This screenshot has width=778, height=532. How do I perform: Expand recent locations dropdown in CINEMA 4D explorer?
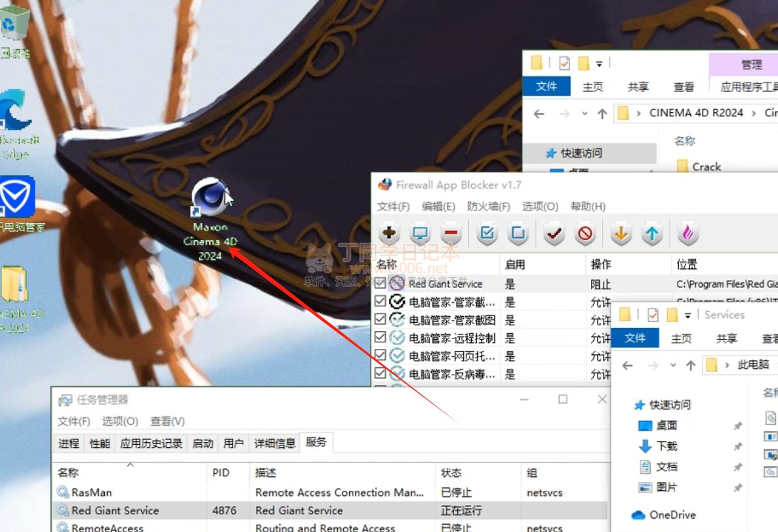tap(584, 113)
